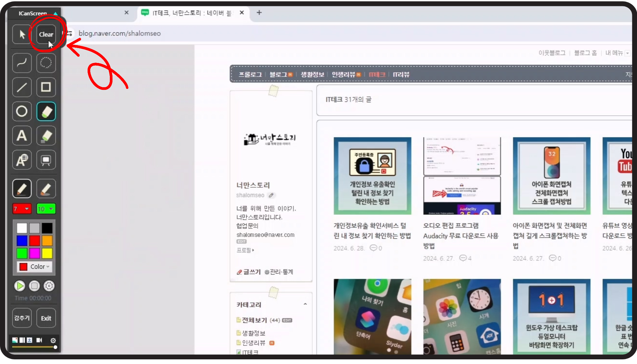The width and height of the screenshot is (637, 364).
Task: Select the freehand curve drawing tool
Action: [22, 63]
